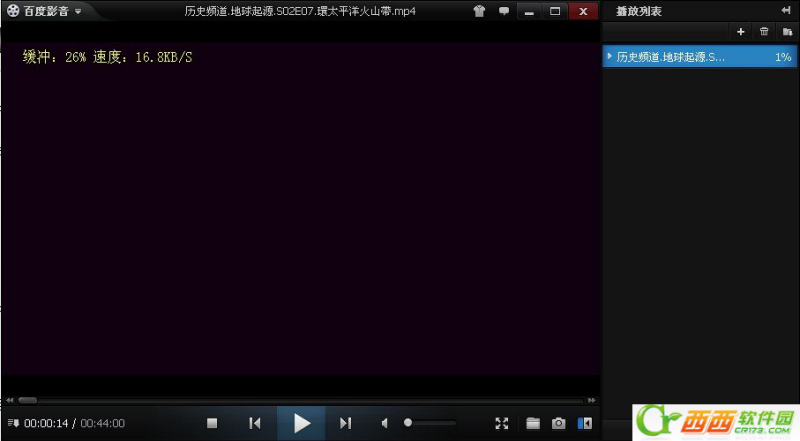Click the total duration 00:44:00 text
This screenshot has width=800, height=441.
pos(103,423)
